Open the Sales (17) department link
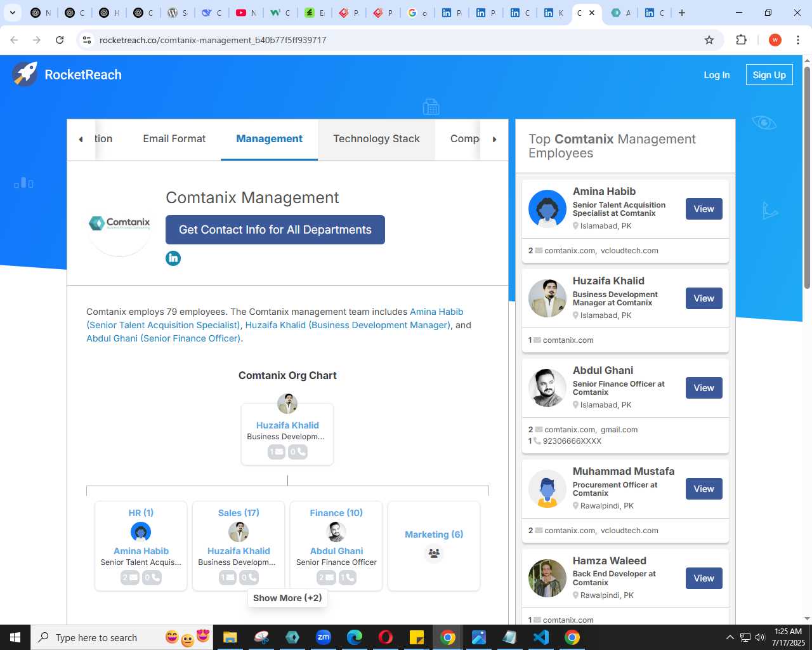812x650 pixels. [x=239, y=513]
